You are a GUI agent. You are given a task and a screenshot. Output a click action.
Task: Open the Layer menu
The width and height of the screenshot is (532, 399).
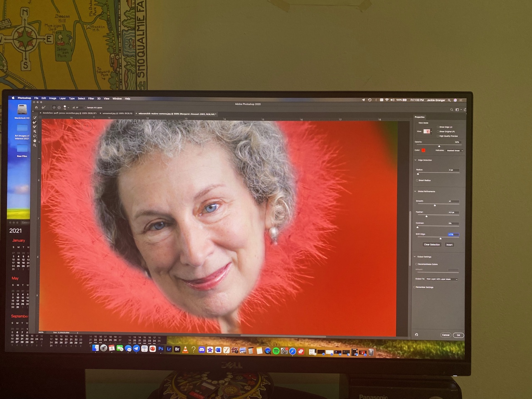[x=62, y=99]
